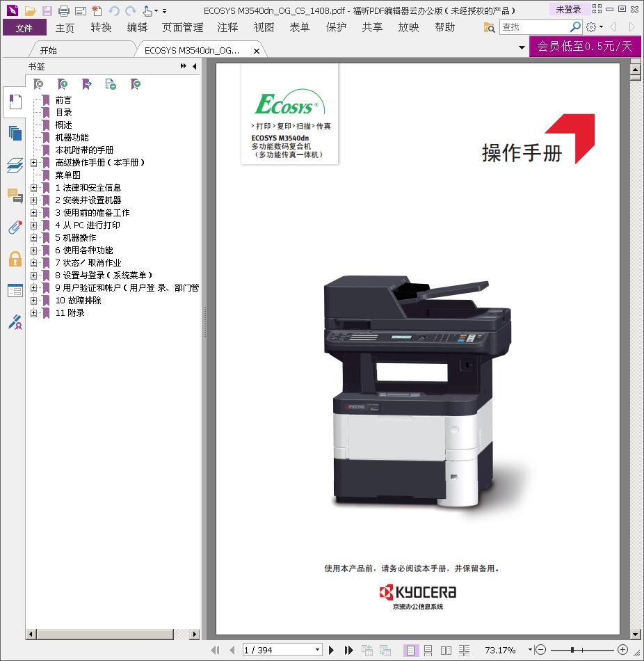Open the Security lock panel

tap(15, 259)
